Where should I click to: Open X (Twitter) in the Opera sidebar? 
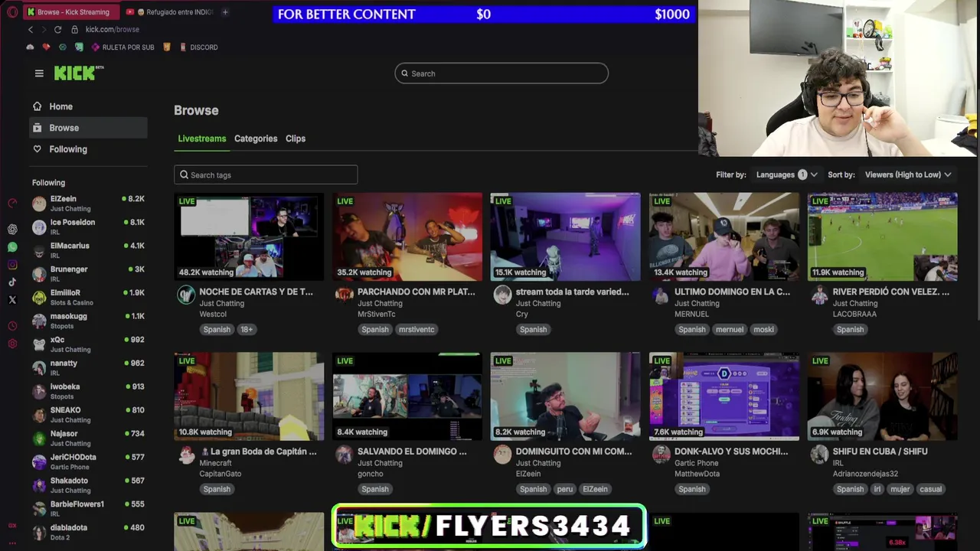click(x=12, y=300)
